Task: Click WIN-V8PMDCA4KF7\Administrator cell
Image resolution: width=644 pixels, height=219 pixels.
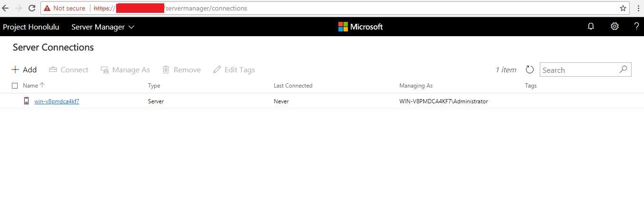Action: 444,101
